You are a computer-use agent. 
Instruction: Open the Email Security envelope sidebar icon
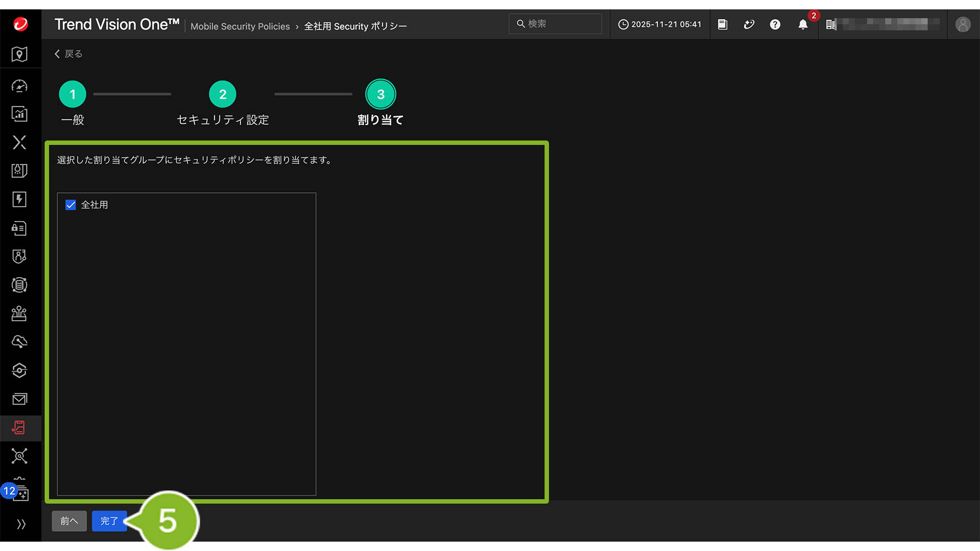(19, 399)
